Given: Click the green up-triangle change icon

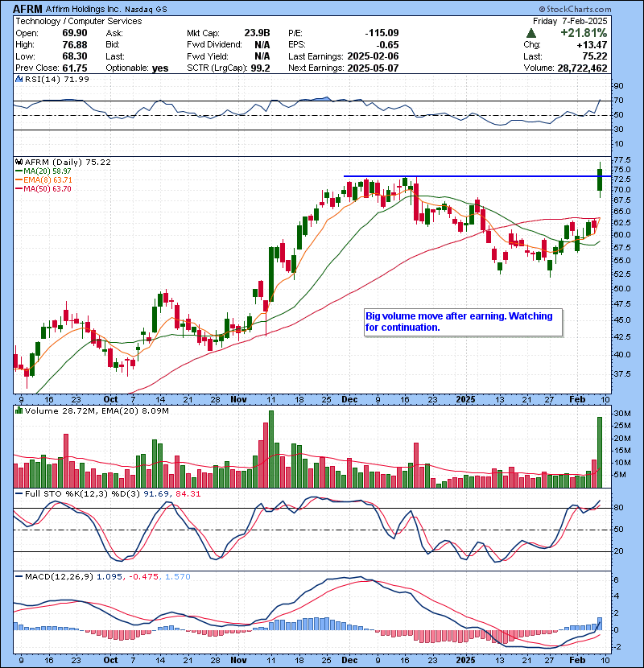Looking at the screenshot, I should click(530, 33).
